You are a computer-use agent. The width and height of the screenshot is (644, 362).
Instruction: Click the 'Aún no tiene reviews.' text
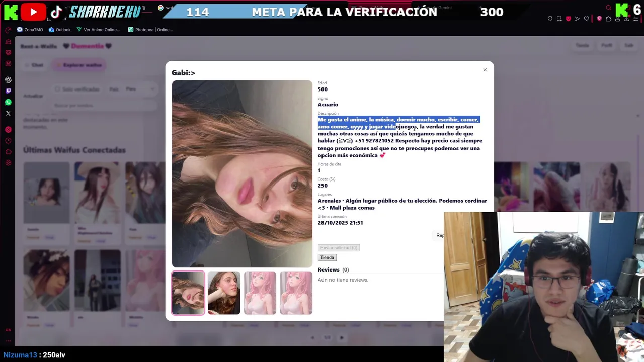343,280
